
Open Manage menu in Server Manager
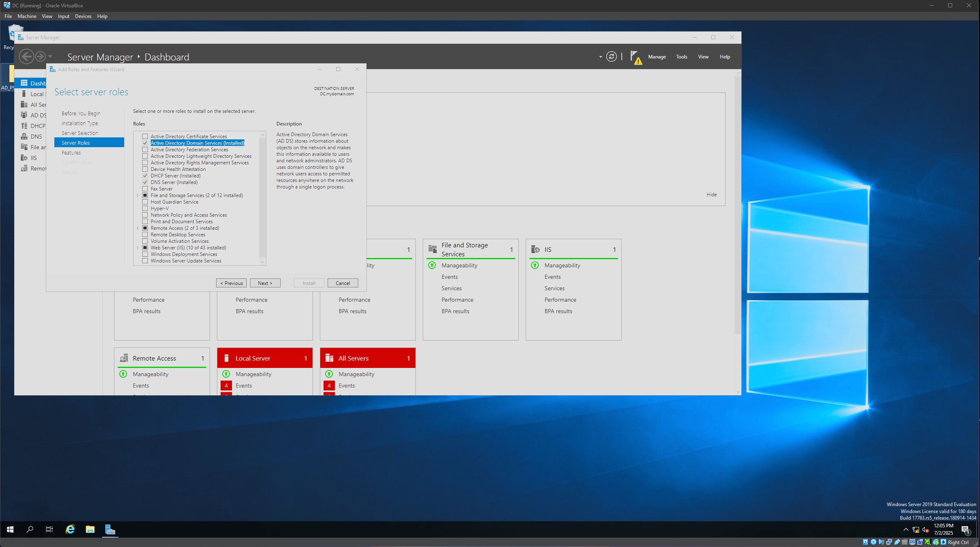(x=657, y=57)
